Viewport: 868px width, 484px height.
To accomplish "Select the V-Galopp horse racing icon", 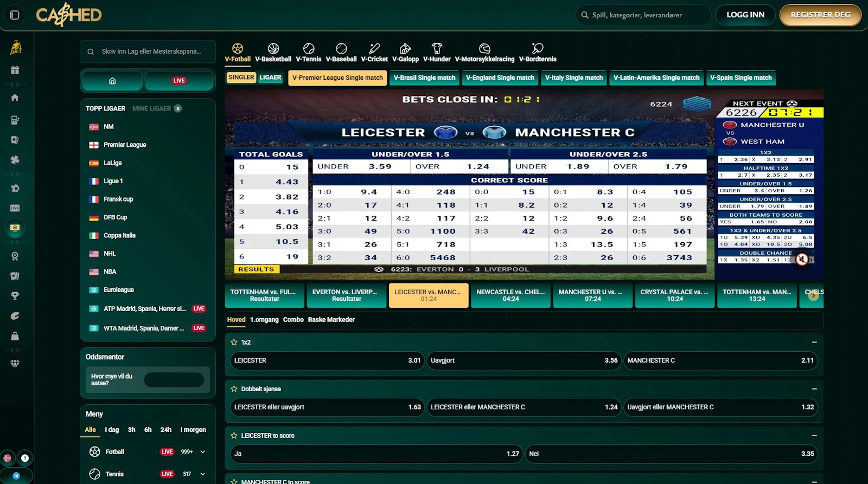I will tap(405, 53).
